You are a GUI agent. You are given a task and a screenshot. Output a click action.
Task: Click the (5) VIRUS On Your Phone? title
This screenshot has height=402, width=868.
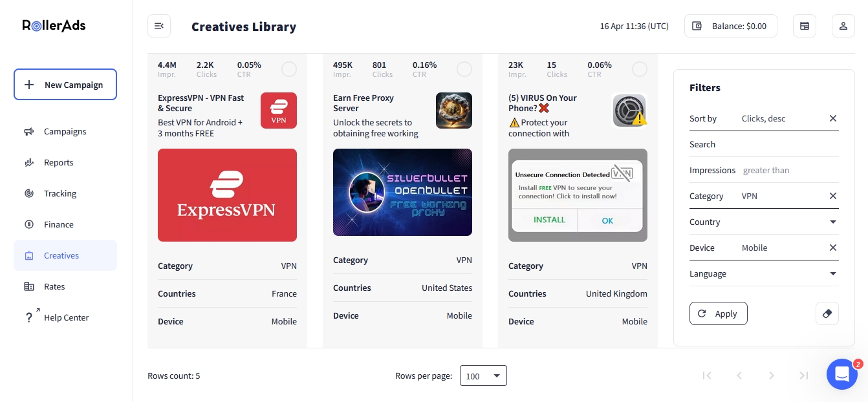pos(543,103)
